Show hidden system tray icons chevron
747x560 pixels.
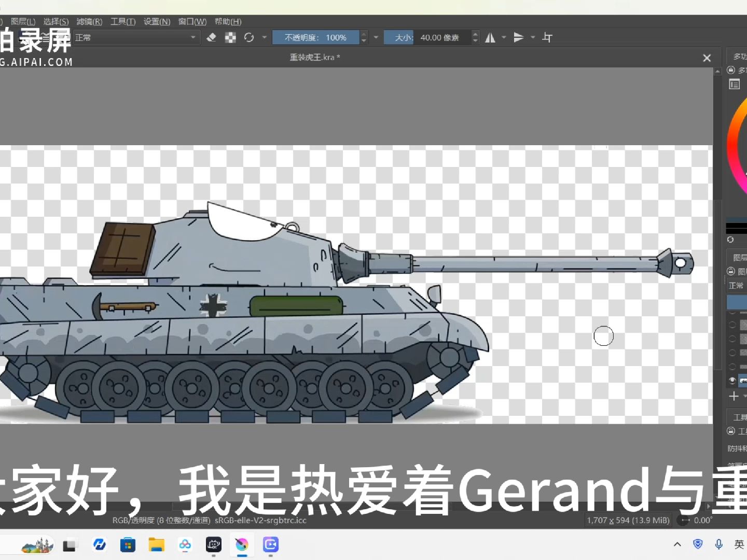coord(677,544)
